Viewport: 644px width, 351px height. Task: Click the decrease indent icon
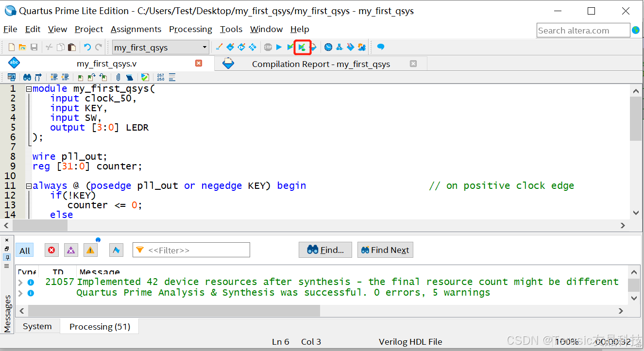65,77
